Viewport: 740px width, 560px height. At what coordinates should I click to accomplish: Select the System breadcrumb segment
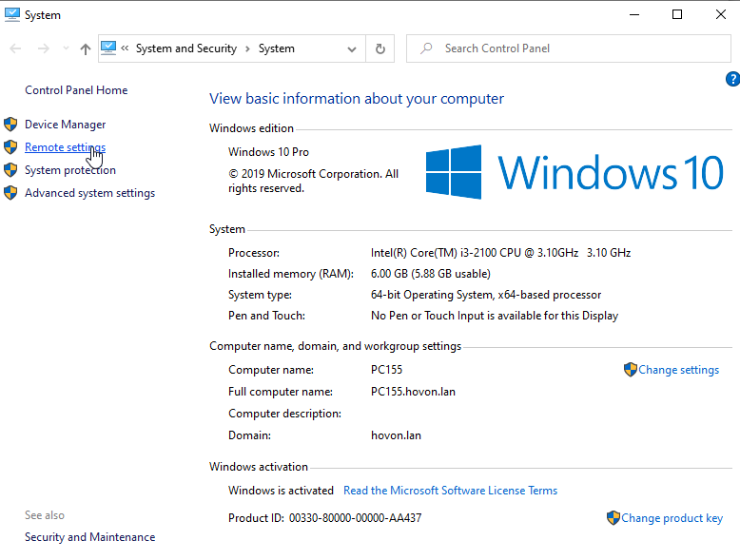coord(277,48)
